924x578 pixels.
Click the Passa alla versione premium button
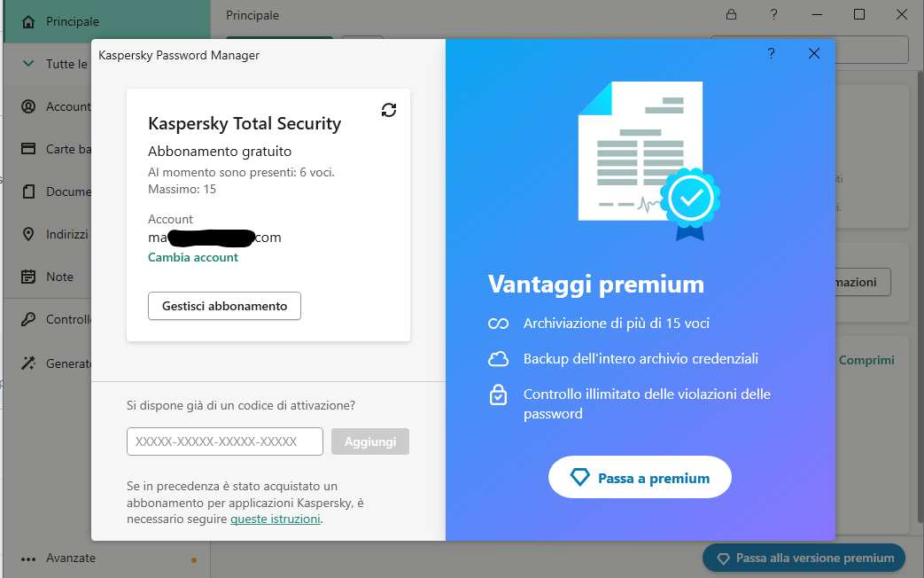[804, 558]
